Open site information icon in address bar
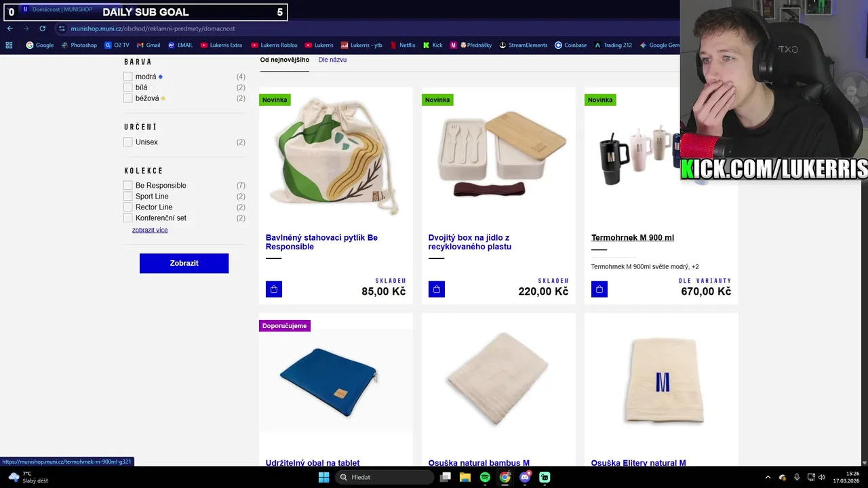The height and width of the screenshot is (488, 868). click(x=62, y=28)
